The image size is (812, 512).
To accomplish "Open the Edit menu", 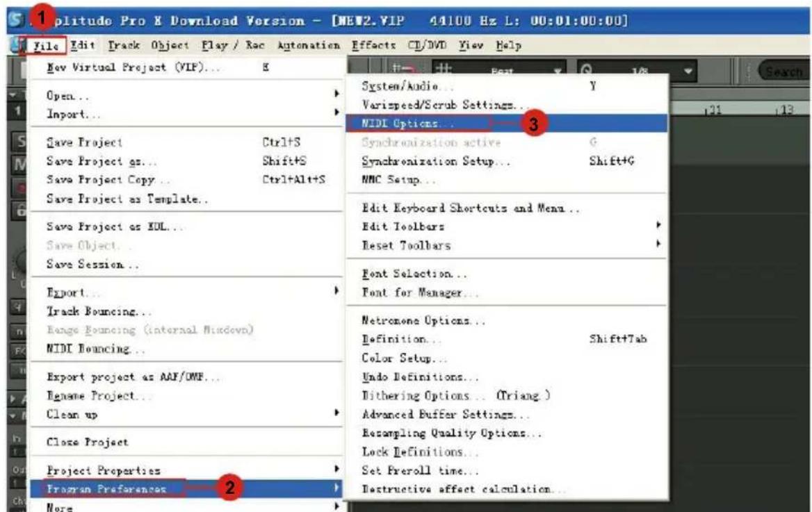I will (x=83, y=45).
